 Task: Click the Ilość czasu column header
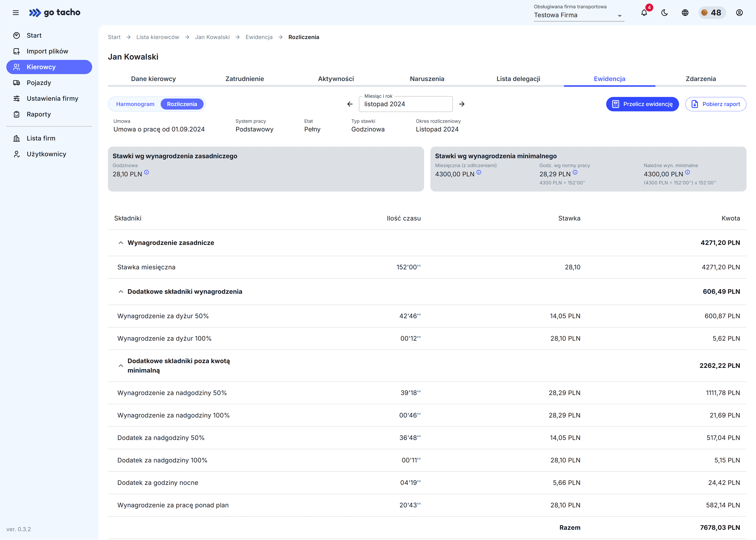[x=403, y=218]
